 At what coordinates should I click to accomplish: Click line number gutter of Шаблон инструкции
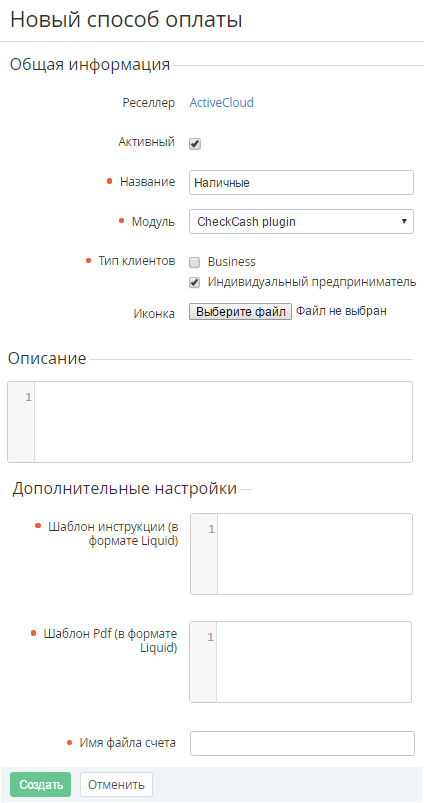pos(204,554)
